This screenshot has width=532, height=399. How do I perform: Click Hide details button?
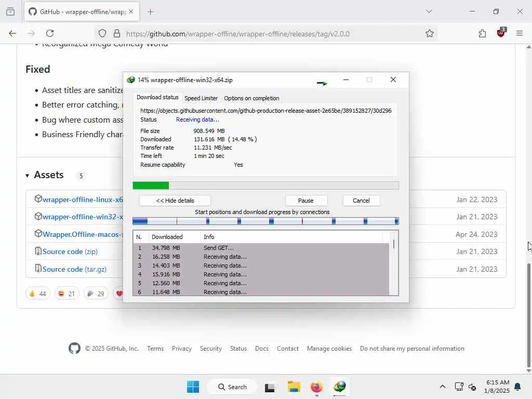pyautogui.click(x=175, y=201)
